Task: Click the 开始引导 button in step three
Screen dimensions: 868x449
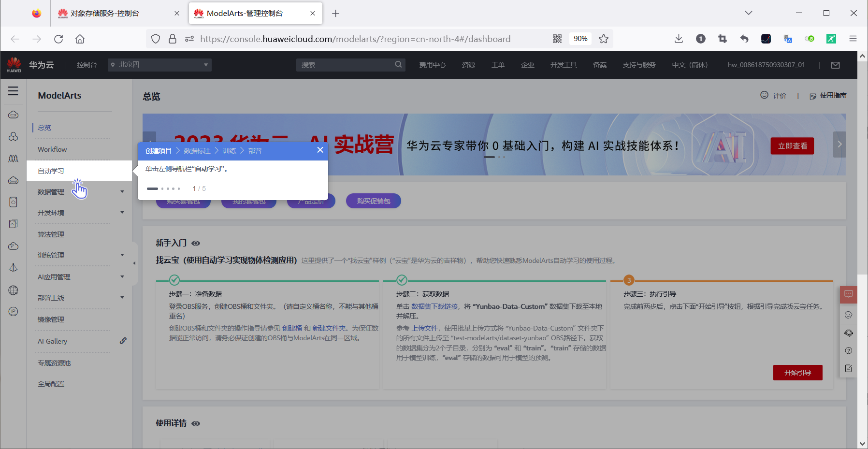Action: [798, 373]
